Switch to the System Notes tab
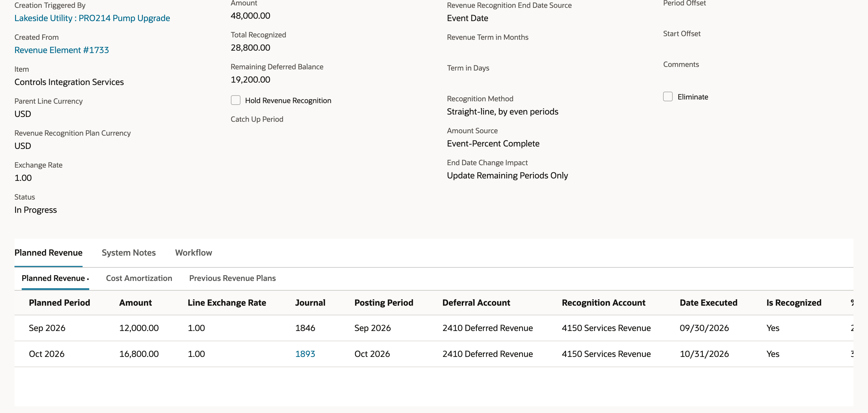This screenshot has width=868, height=413. (x=129, y=253)
